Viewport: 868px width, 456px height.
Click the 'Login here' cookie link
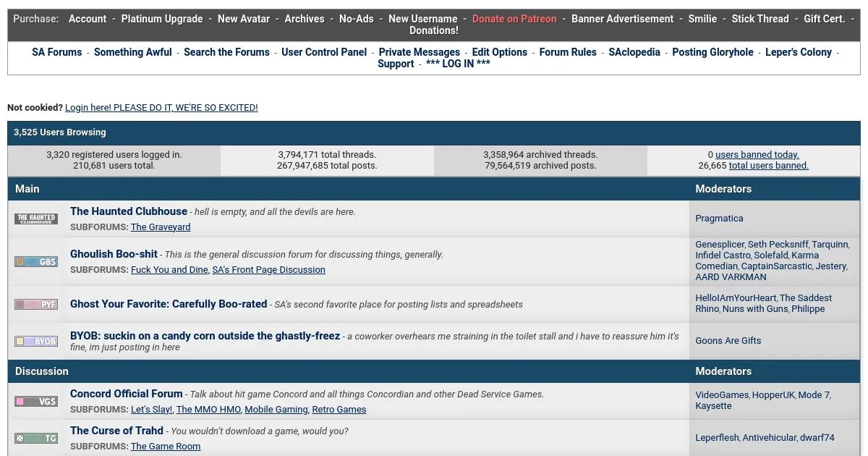[161, 108]
